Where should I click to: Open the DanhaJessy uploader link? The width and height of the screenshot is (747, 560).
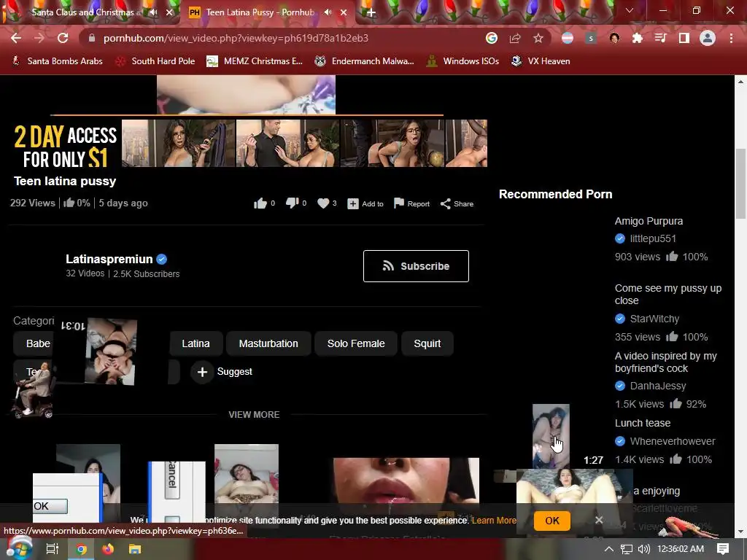click(x=658, y=386)
